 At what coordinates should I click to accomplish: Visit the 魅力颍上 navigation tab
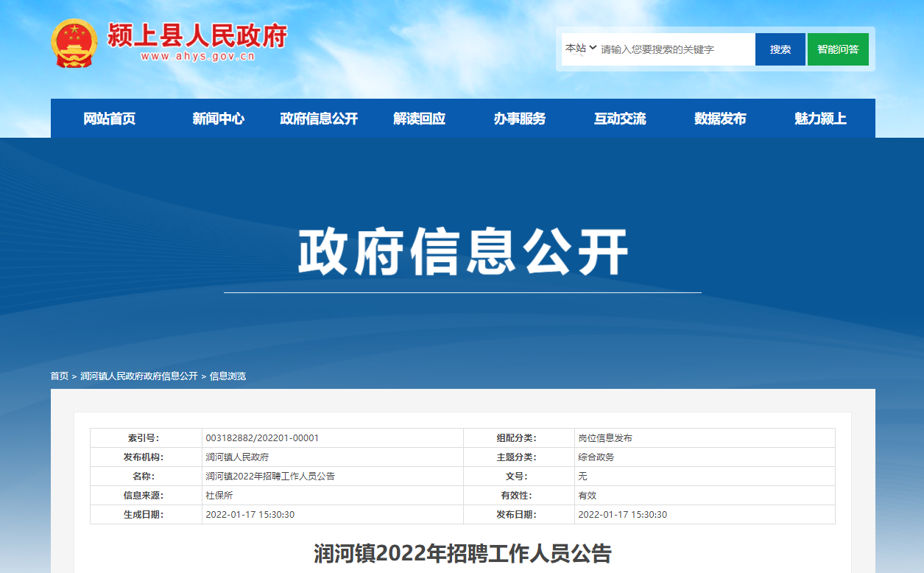(820, 119)
